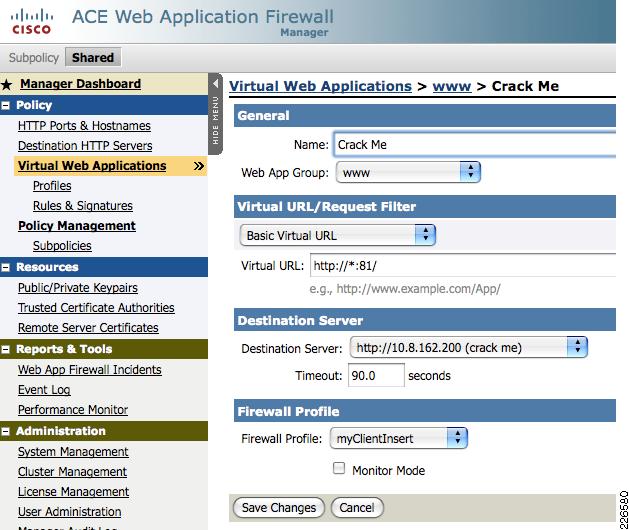Click the Name input field
The image size is (629, 530).
point(475,144)
